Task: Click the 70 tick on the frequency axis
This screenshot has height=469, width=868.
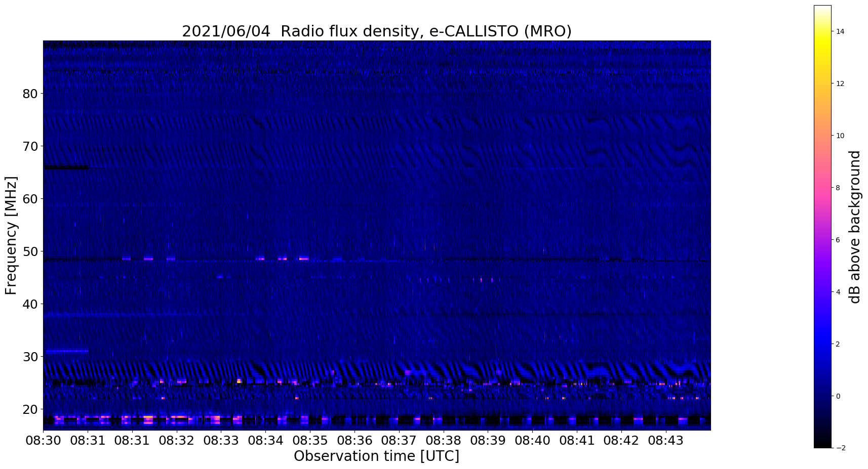Action: click(31, 146)
